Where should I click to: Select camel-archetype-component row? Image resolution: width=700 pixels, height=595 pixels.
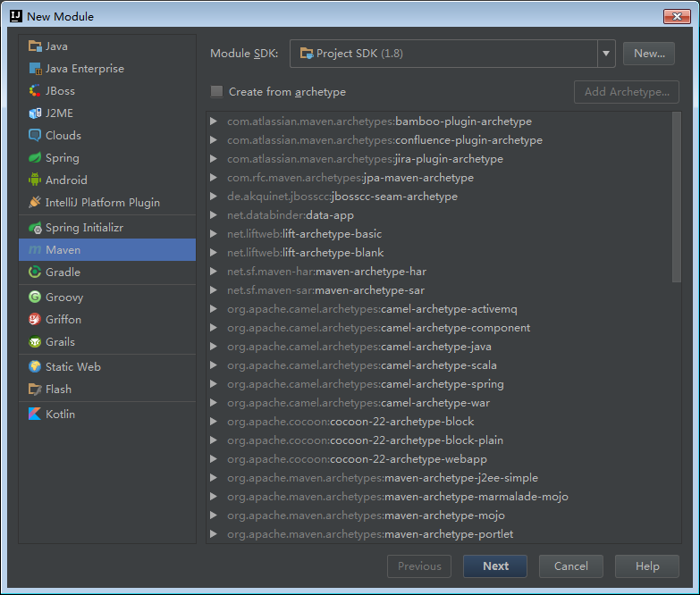tap(439, 327)
